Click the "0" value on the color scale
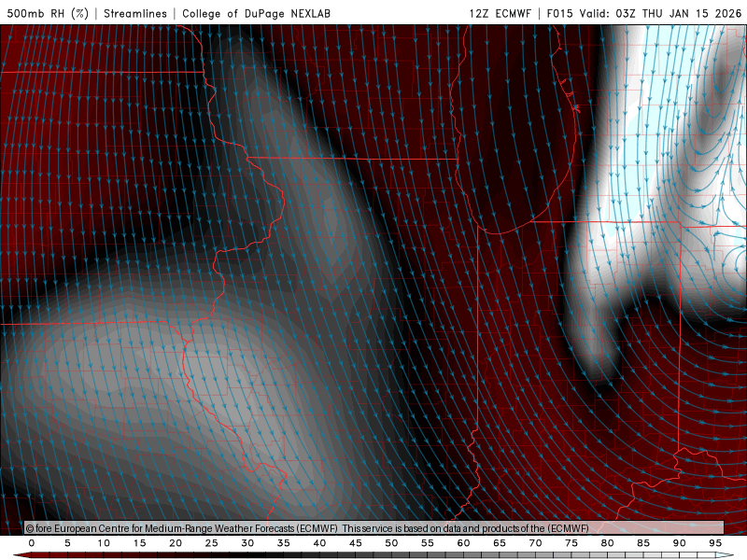 point(32,543)
